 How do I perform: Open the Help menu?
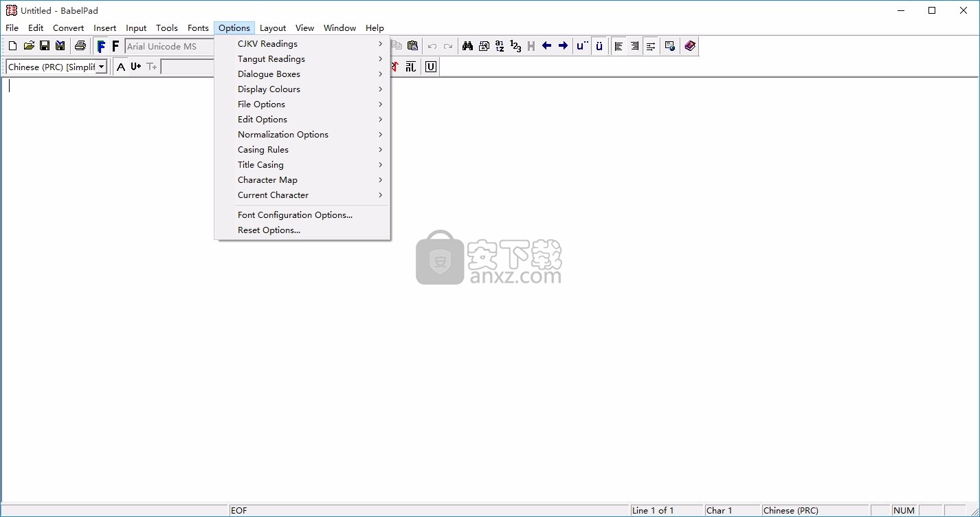[x=375, y=28]
